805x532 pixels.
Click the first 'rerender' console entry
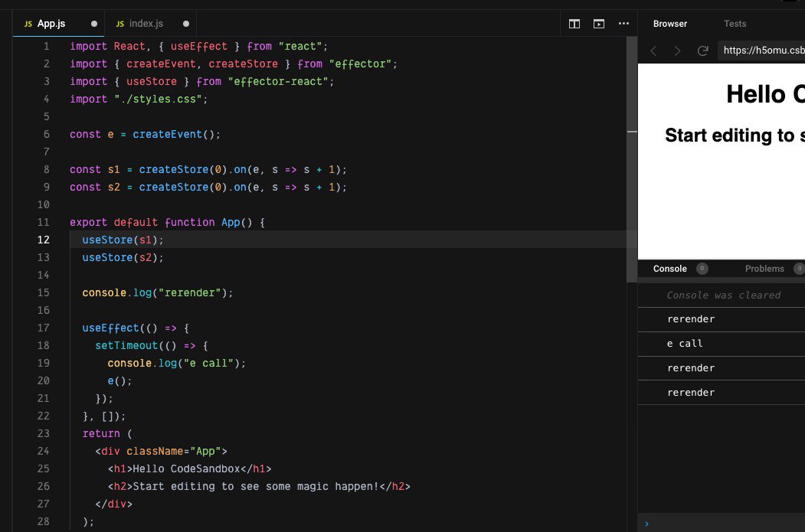(x=691, y=319)
